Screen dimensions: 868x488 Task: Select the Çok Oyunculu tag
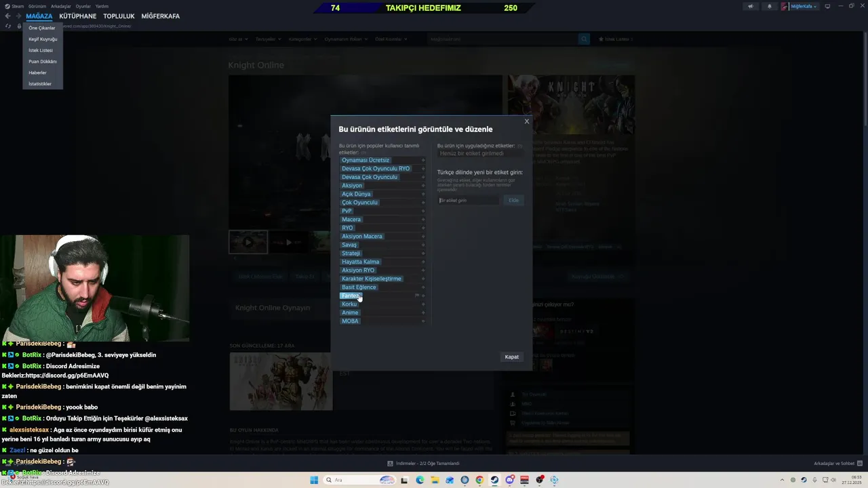click(359, 203)
